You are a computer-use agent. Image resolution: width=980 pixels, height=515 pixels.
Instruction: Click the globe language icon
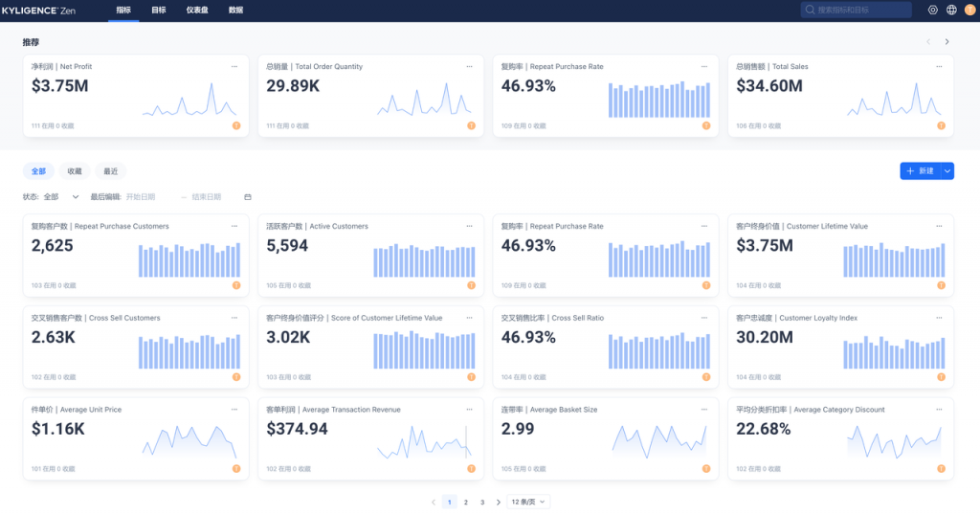point(951,10)
